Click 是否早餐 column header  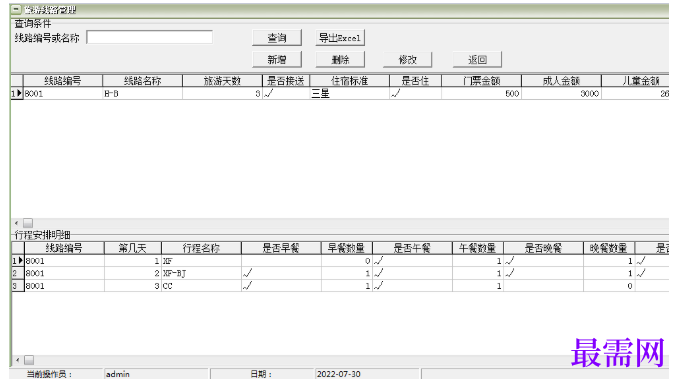tap(281, 248)
